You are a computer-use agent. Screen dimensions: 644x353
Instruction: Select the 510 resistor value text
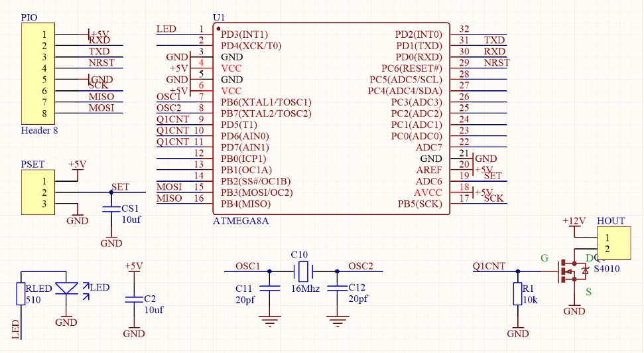[x=33, y=300]
